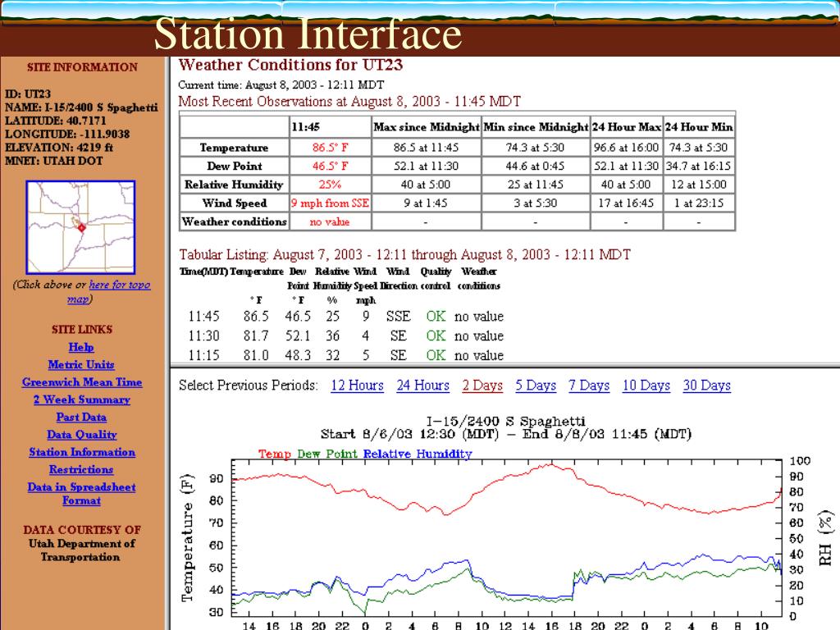
Task: View Past Data link
Action: 81,417
